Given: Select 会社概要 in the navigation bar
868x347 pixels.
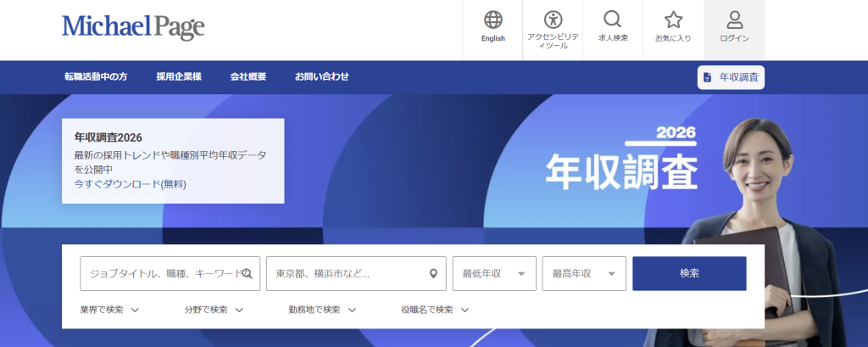Looking at the screenshot, I should (x=248, y=76).
